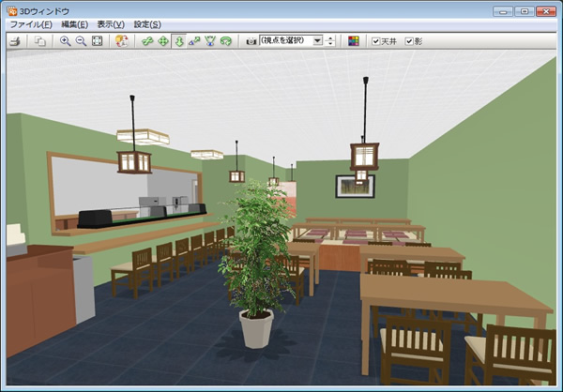Image resolution: width=563 pixels, height=392 pixels.
Task: Select the walk-through footprint tool
Action: 179,41
